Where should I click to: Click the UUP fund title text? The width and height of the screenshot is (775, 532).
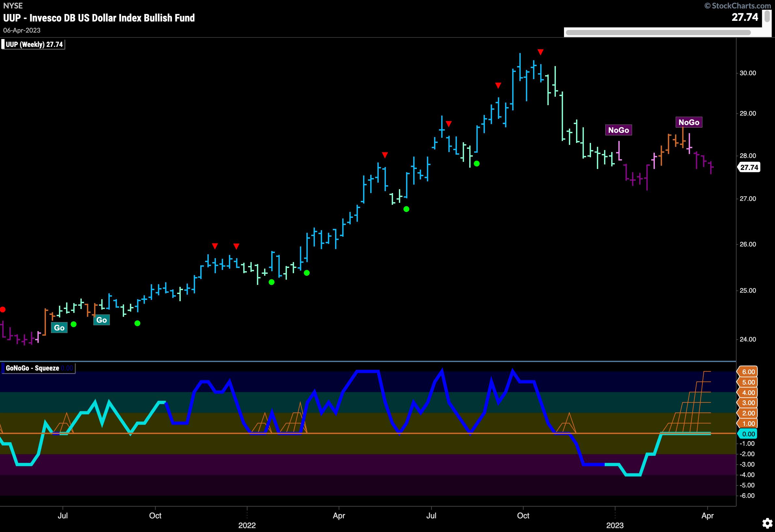click(x=99, y=18)
